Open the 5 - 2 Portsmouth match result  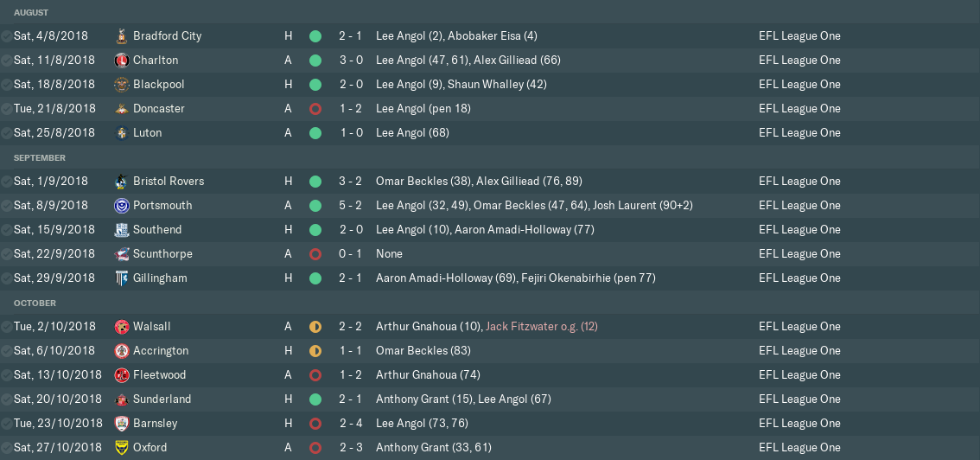350,206
